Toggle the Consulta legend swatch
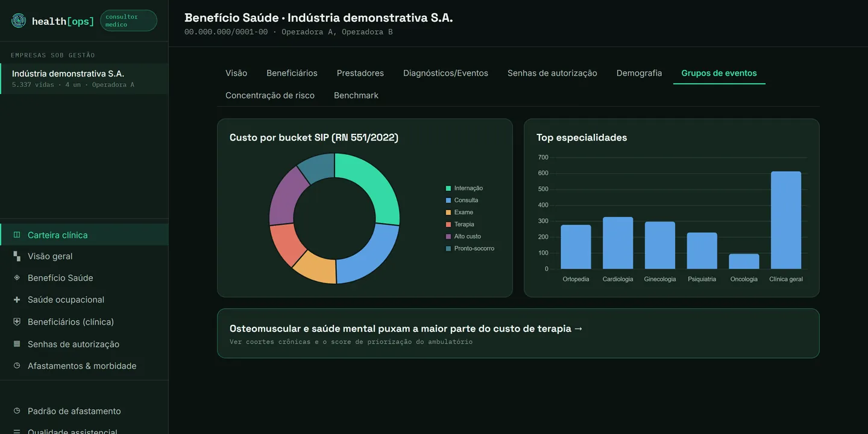Screen dimensions: 868x434 448,200
